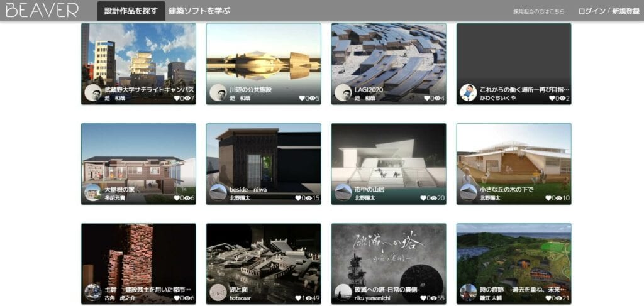Image resolution: width=644 pixels, height=306 pixels.
Task: Click title text LAGI2020
Action: coord(369,90)
